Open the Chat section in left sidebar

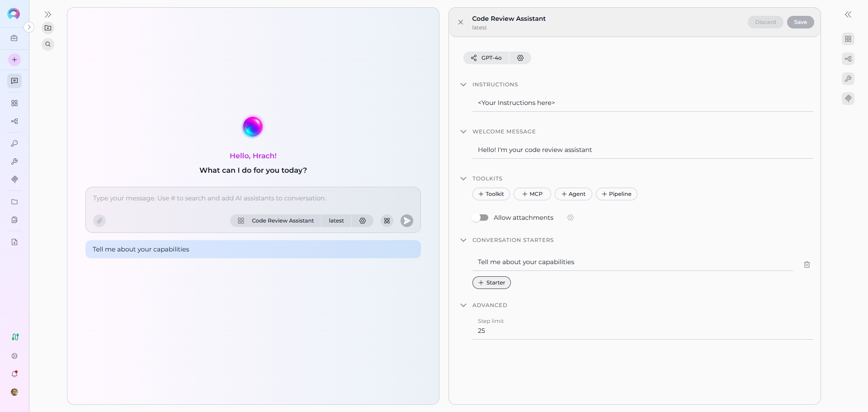click(14, 81)
